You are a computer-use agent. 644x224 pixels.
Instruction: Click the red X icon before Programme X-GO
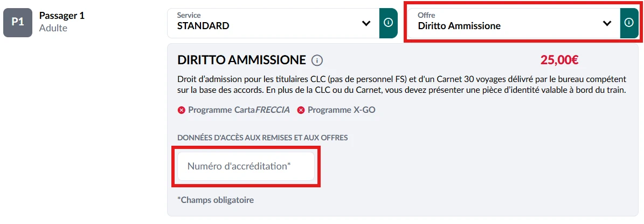pos(301,110)
